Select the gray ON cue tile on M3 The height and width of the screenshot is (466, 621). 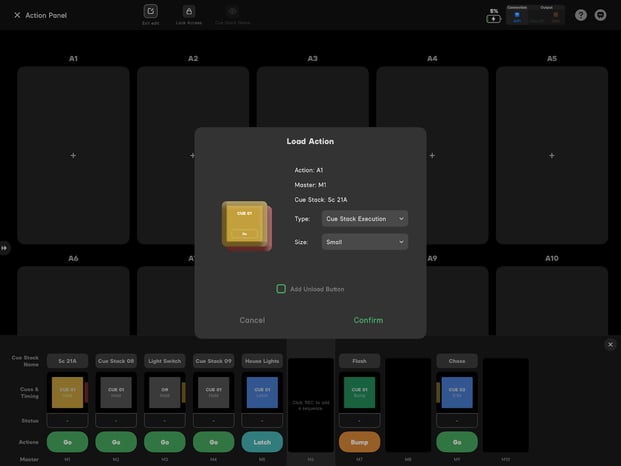tap(165, 392)
